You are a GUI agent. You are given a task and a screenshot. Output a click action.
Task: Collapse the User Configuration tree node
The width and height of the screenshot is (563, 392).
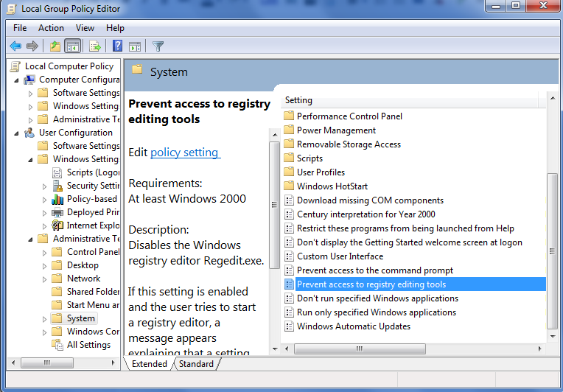pyautogui.click(x=16, y=133)
